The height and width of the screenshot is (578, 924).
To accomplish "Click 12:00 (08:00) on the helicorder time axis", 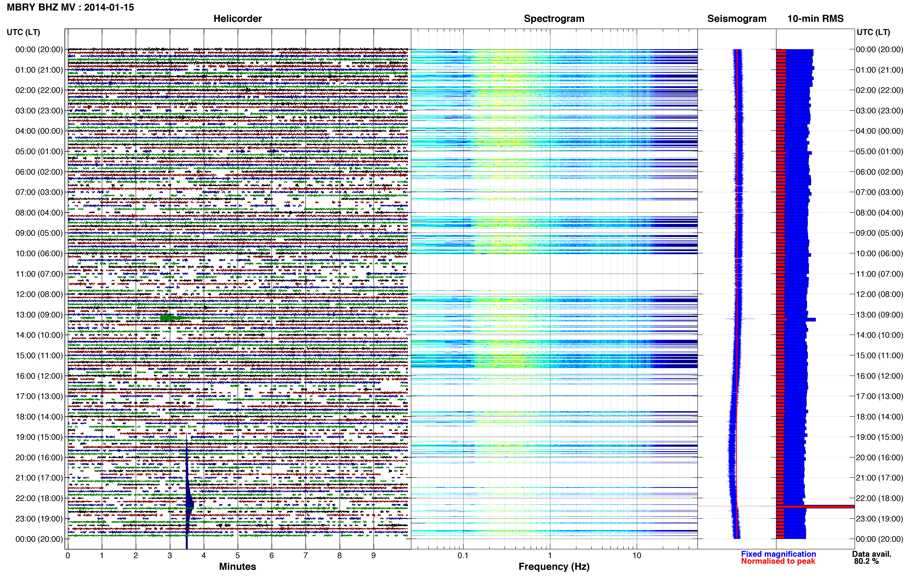I will [39, 294].
